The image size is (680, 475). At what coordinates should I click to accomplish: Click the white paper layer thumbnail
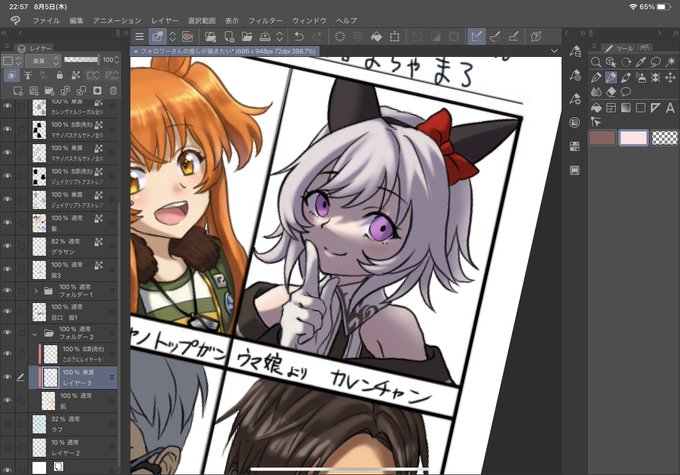(39, 468)
